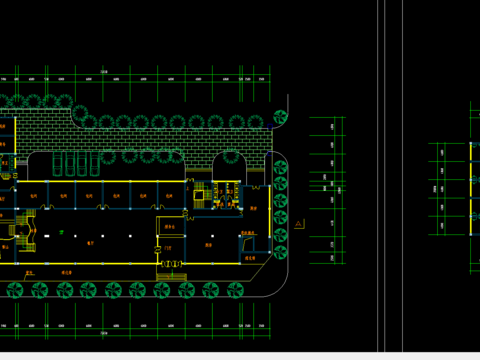
Task: Click the leftmost parked car symbol
Action: tap(57, 163)
